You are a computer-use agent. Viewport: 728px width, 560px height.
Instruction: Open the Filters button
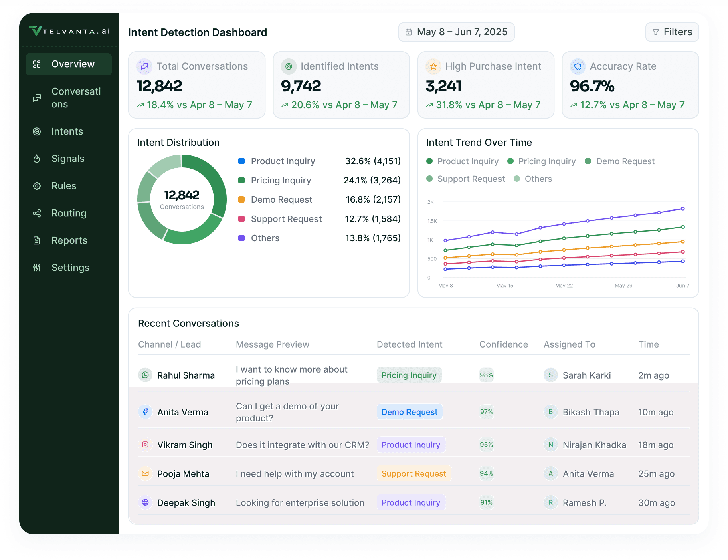(x=672, y=32)
